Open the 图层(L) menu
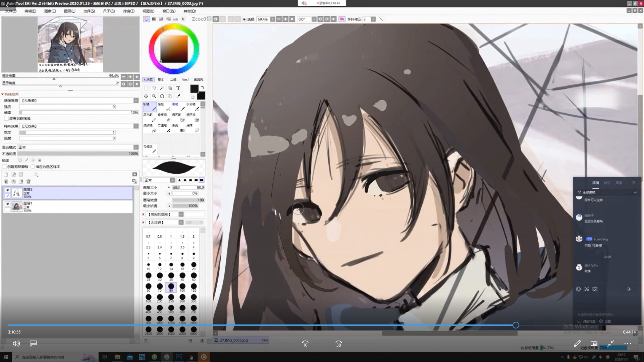Viewport: 644px width, 362px height. (x=70, y=11)
